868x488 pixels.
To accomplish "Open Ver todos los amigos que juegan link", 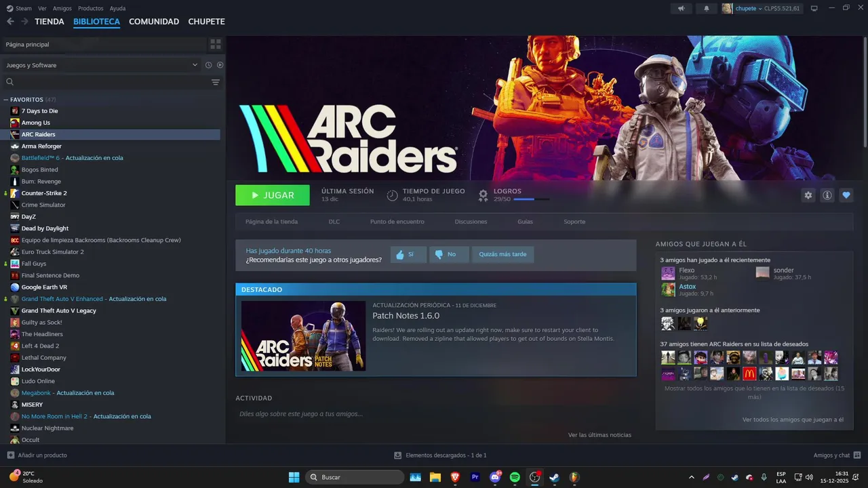I will (x=793, y=420).
